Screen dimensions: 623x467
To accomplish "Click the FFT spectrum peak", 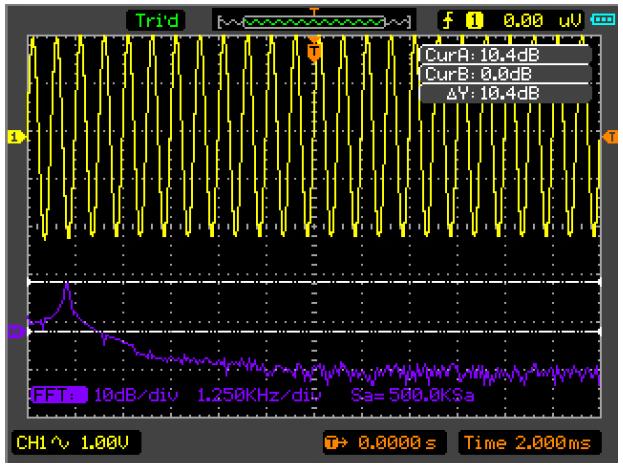I will tap(67, 285).
